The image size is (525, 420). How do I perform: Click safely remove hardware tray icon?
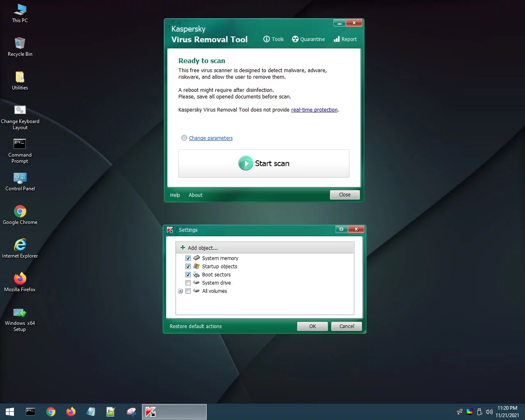pos(479,412)
